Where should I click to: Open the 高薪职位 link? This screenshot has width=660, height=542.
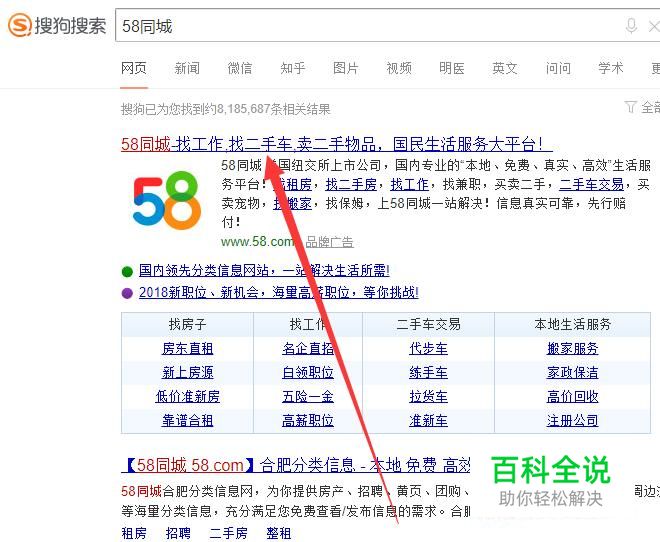pyautogui.click(x=308, y=420)
